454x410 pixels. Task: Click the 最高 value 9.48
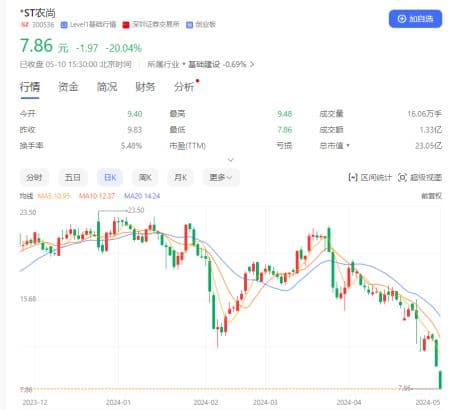(285, 114)
